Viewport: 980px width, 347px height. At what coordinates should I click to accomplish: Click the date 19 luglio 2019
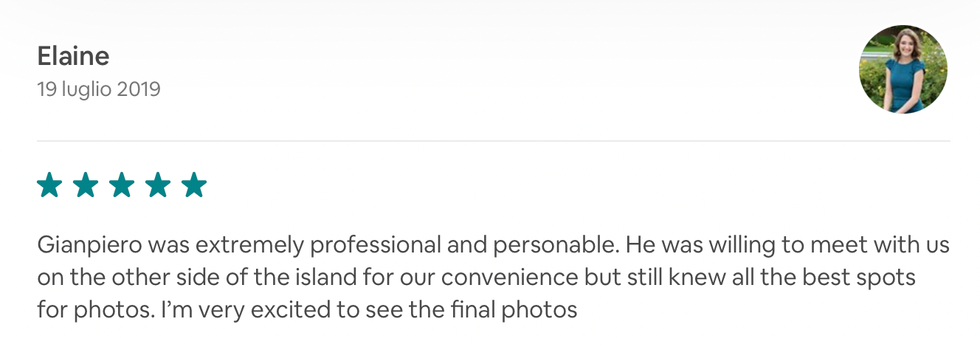point(98,90)
